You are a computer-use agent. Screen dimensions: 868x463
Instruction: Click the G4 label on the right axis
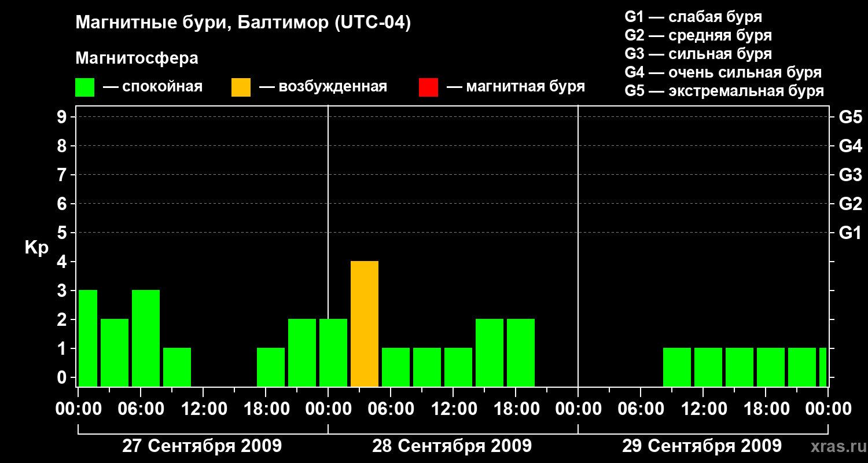tap(850, 146)
